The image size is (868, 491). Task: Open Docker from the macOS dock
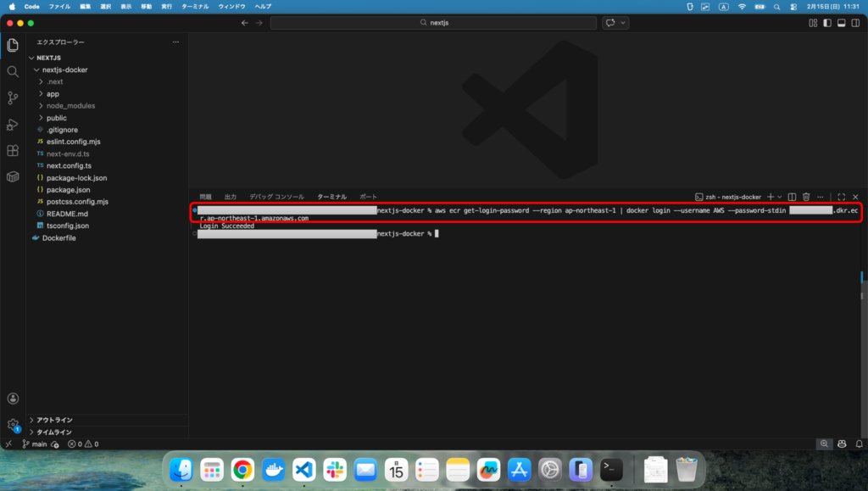click(273, 468)
